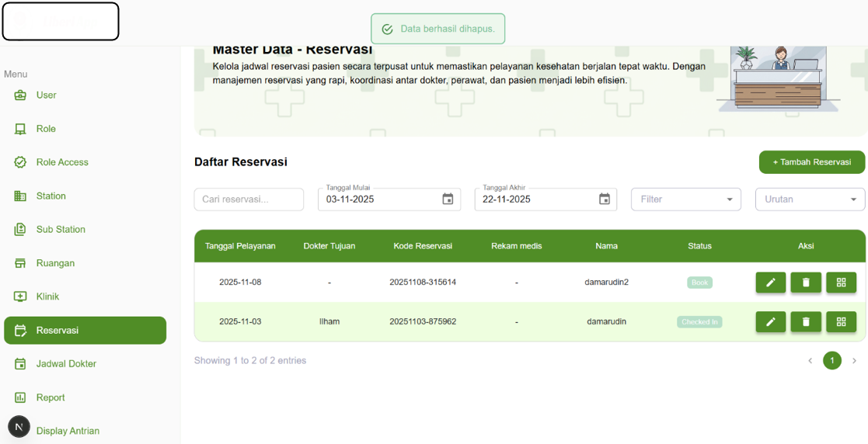Click the Nama column header
The width and height of the screenshot is (868, 444).
pos(607,246)
